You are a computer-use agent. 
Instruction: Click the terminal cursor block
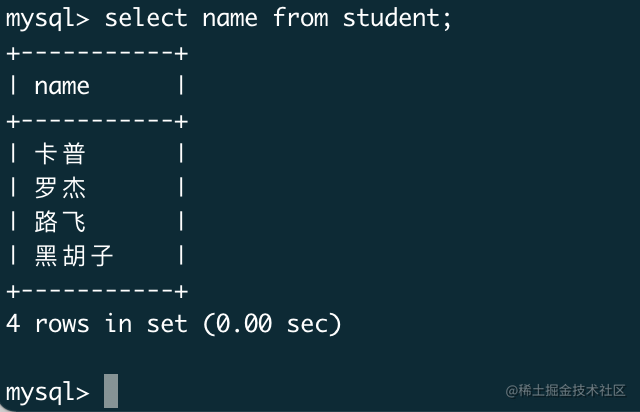111,391
